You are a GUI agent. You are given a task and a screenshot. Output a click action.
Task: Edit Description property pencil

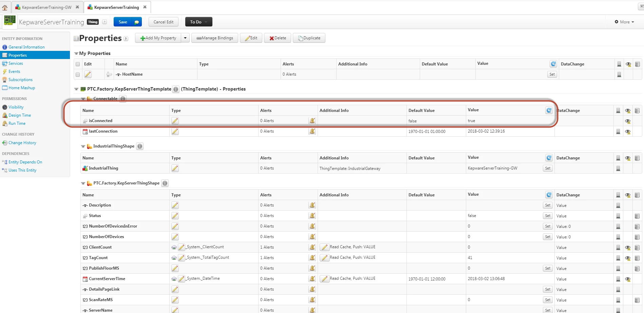pos(175,205)
